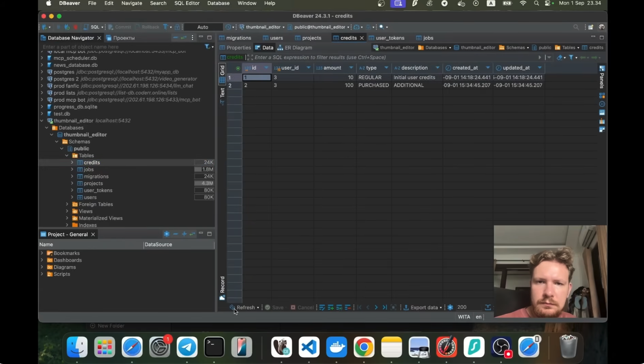Open fetch size configuration gear icon
Image resolution: width=644 pixels, height=364 pixels.
pos(450,307)
